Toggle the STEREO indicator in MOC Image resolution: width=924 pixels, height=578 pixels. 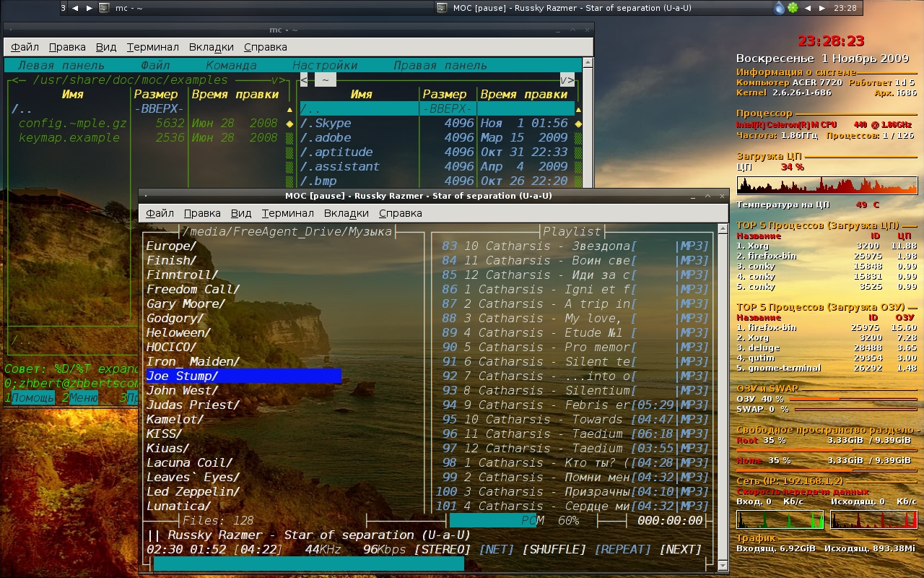click(442, 550)
